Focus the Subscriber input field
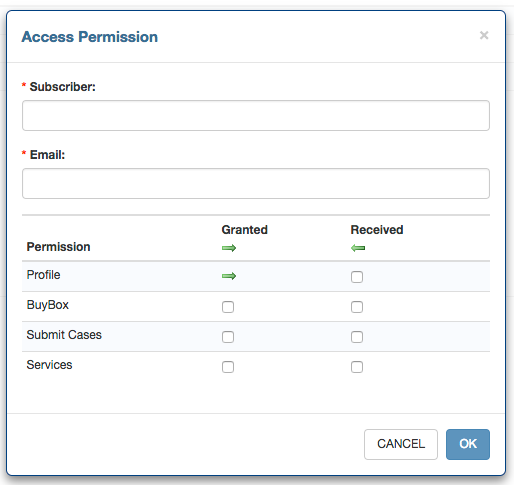The image size is (514, 485). [256, 115]
